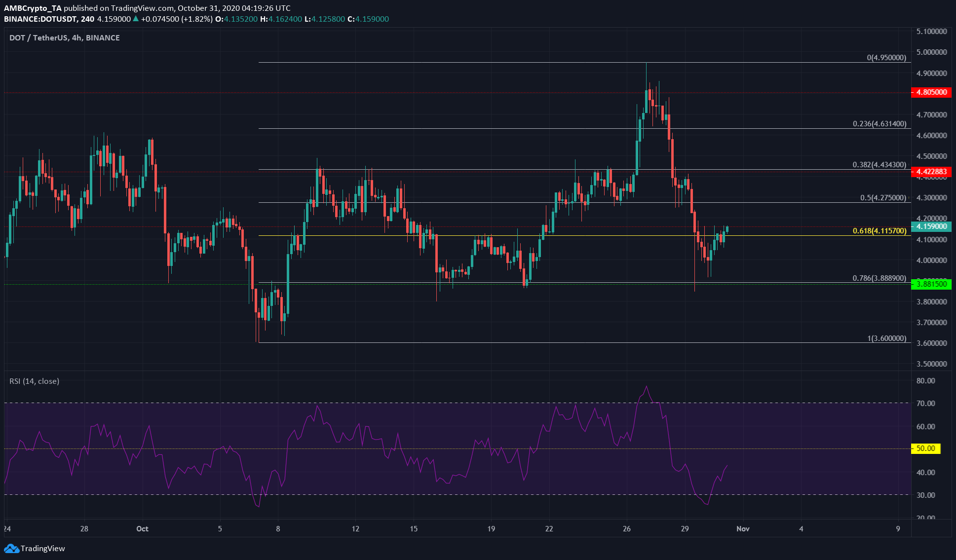
Task: Click the O:4.135200 open value
Action: 237,19
